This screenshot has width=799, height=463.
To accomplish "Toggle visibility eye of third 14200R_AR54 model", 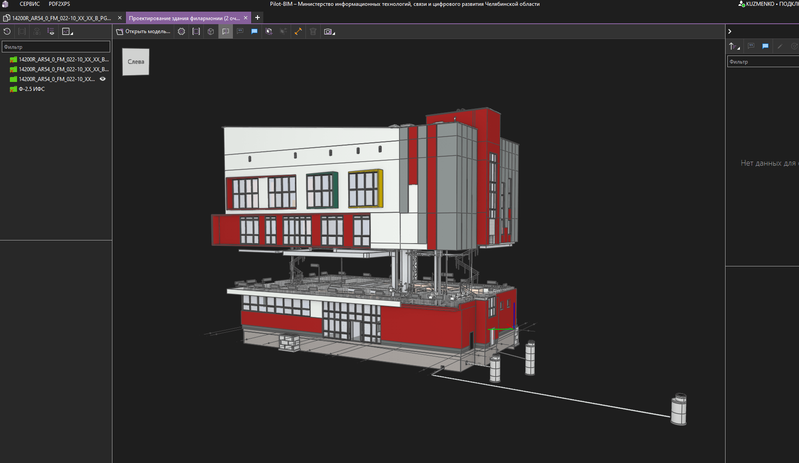I will [102, 79].
